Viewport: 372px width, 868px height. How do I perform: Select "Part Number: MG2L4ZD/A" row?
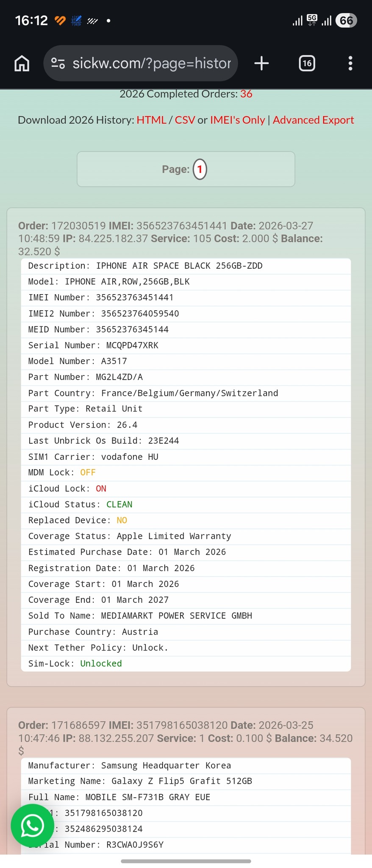click(186, 377)
